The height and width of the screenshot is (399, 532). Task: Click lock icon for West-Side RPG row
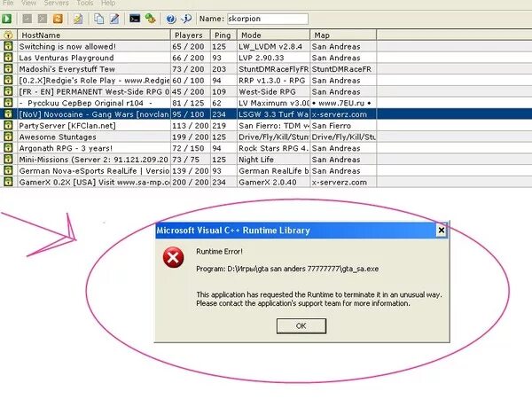(8, 91)
